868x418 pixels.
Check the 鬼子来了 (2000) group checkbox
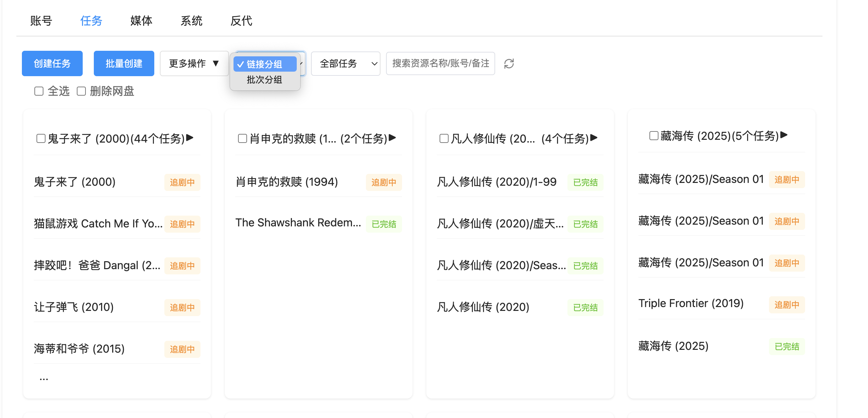coord(41,138)
